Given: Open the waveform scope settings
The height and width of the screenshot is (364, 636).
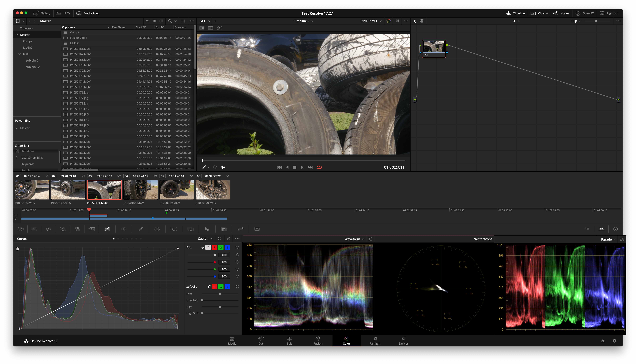Looking at the screenshot, I should (370, 239).
